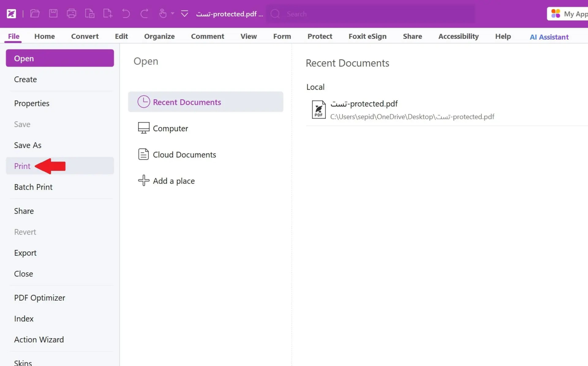This screenshot has height=366, width=588.
Task: Select Index in the File sidebar
Action: (60, 319)
